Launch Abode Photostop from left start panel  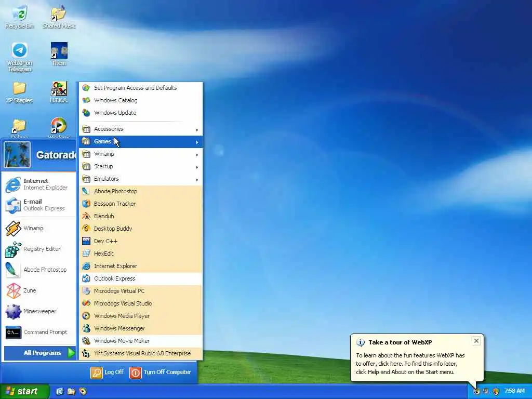pos(38,270)
